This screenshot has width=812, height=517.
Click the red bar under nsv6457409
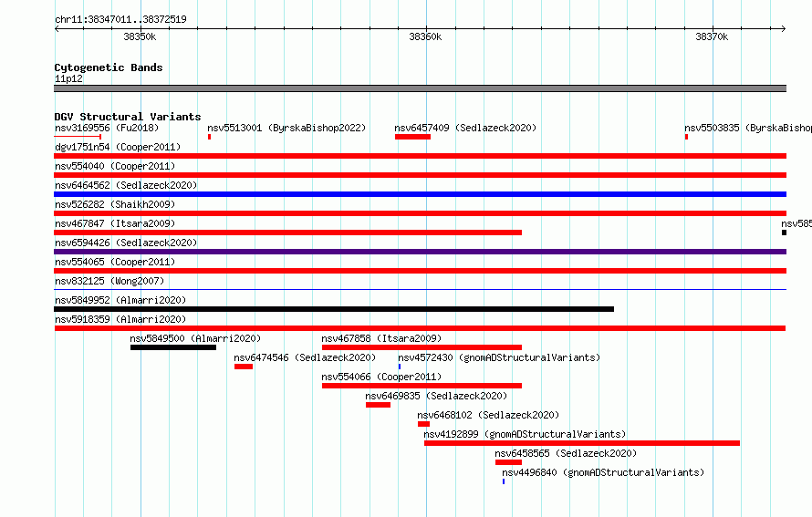(412, 137)
